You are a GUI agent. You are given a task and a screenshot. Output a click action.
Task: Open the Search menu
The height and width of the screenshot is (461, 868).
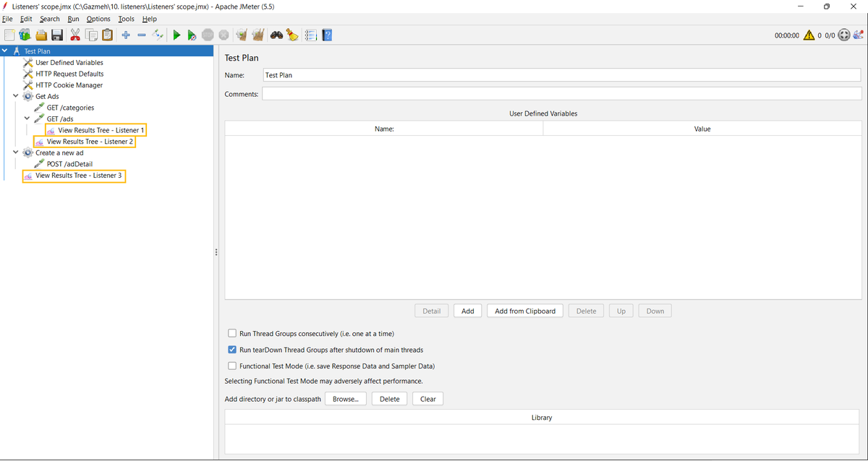coord(50,19)
